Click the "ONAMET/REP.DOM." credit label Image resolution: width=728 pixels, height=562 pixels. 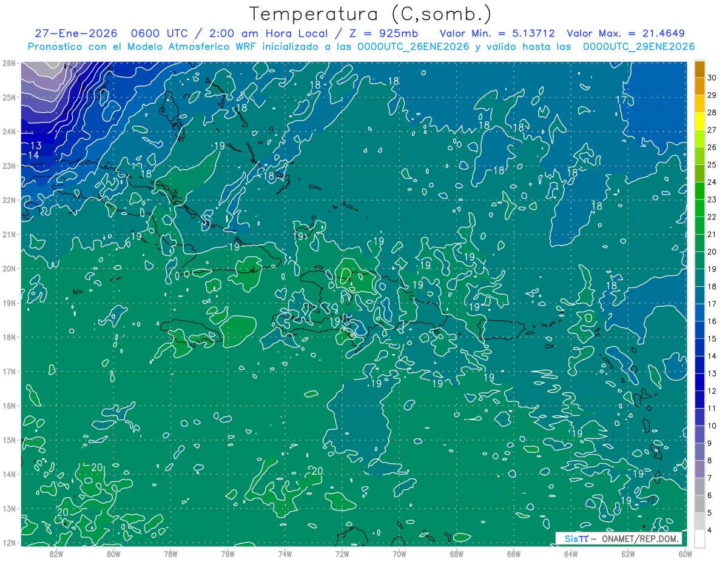pyautogui.click(x=641, y=539)
